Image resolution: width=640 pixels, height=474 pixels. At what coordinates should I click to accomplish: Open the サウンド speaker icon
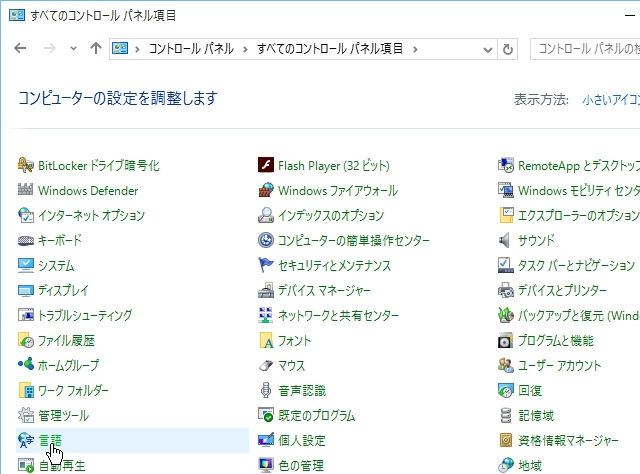tap(505, 240)
